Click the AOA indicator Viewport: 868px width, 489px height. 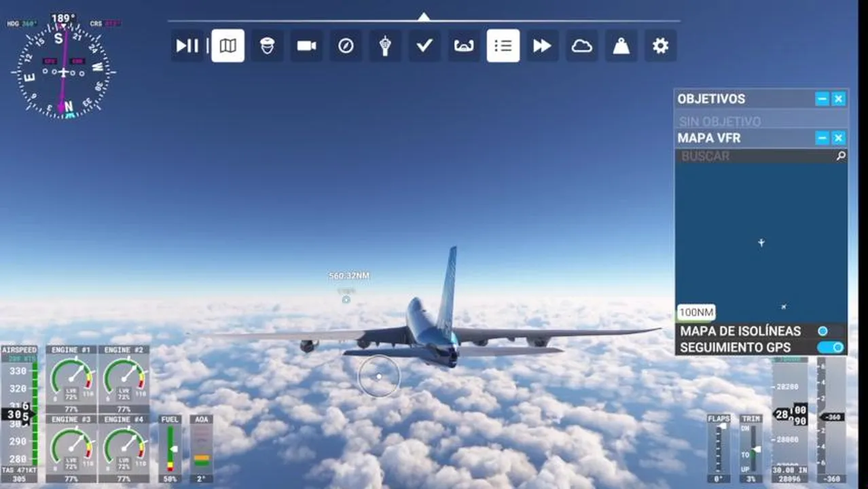[202, 449]
